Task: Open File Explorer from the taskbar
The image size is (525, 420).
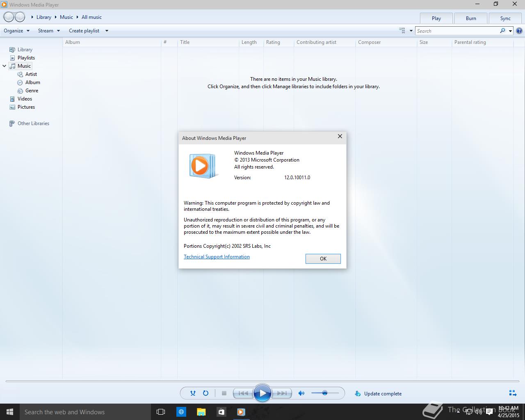Action: 201,412
